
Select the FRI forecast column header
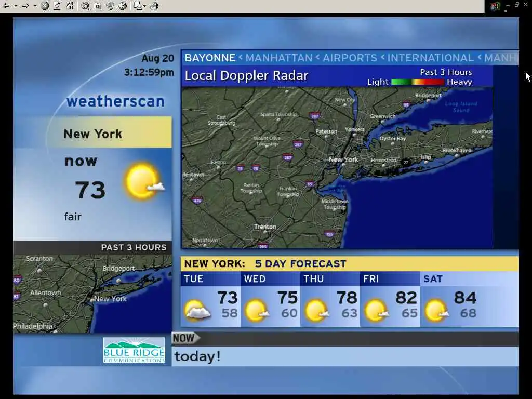390,279
